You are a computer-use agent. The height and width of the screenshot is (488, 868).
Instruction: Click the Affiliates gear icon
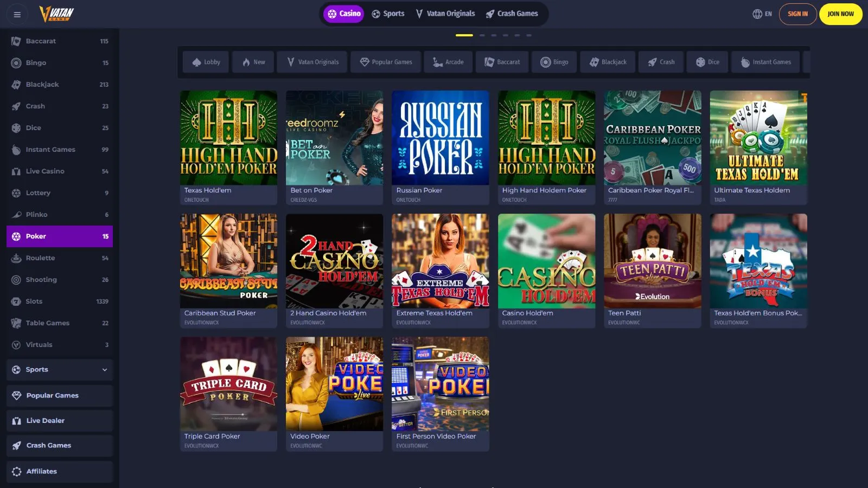[17, 472]
